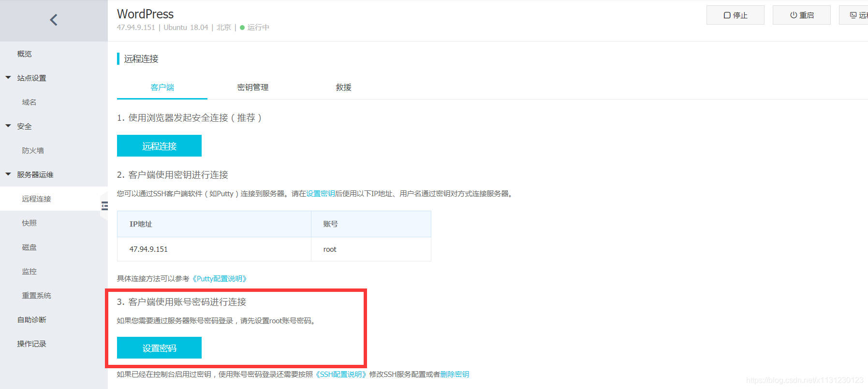Click the 账号 column header
Image resolution: width=868 pixels, height=389 pixels.
point(371,224)
